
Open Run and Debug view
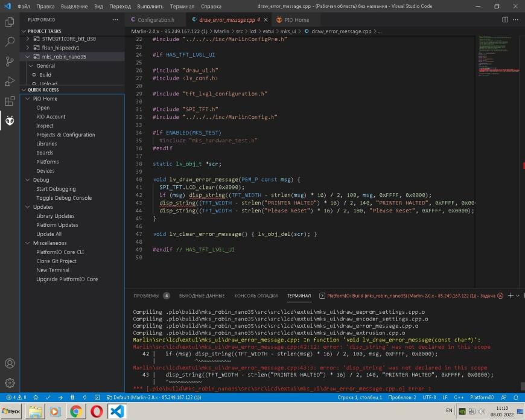[10, 81]
